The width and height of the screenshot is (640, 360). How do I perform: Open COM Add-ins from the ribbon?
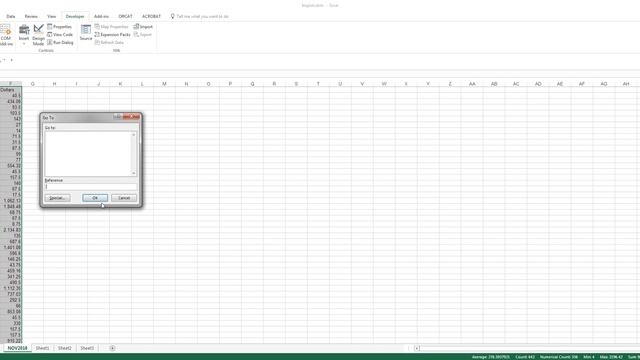tap(5, 35)
